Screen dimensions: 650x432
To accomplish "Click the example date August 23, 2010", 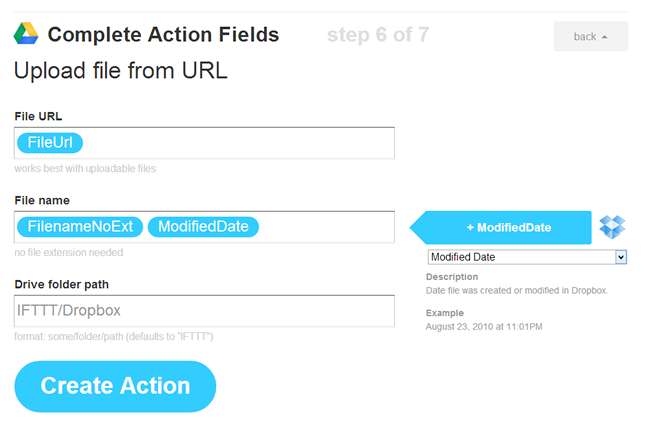I will [x=481, y=326].
